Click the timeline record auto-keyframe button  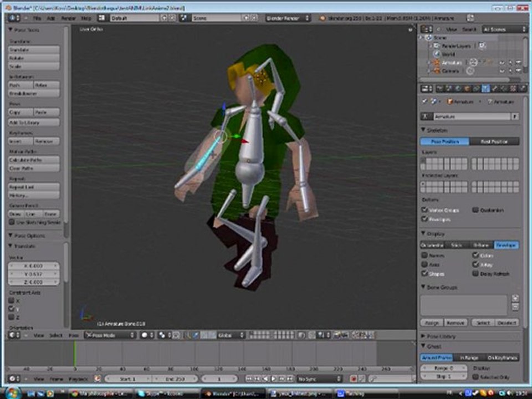click(353, 378)
